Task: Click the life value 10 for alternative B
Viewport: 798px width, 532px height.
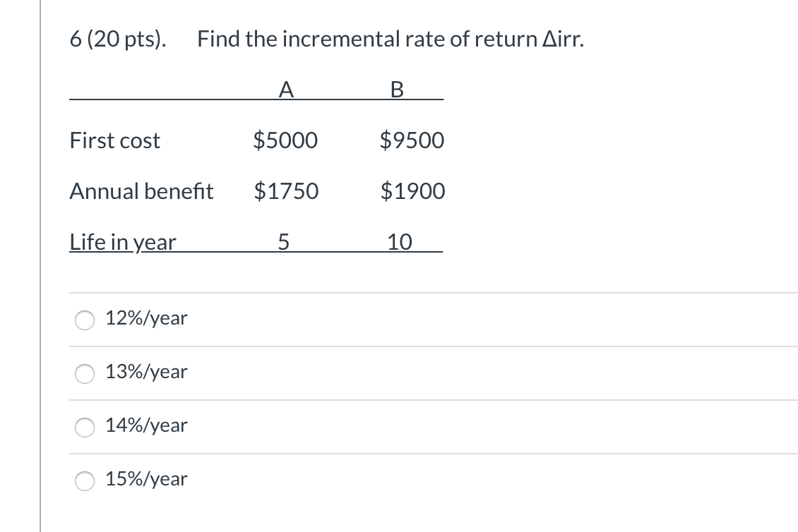Action: pyautogui.click(x=399, y=242)
